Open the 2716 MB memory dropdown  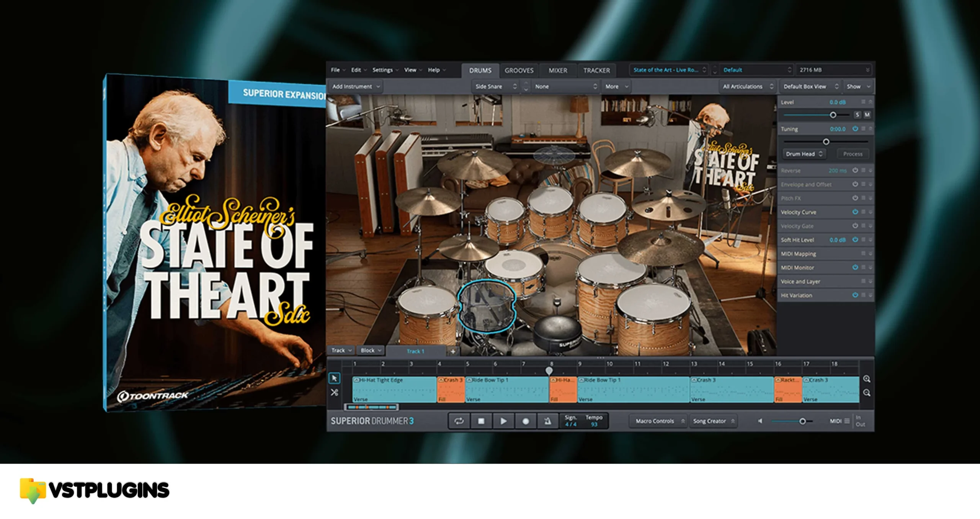(834, 70)
